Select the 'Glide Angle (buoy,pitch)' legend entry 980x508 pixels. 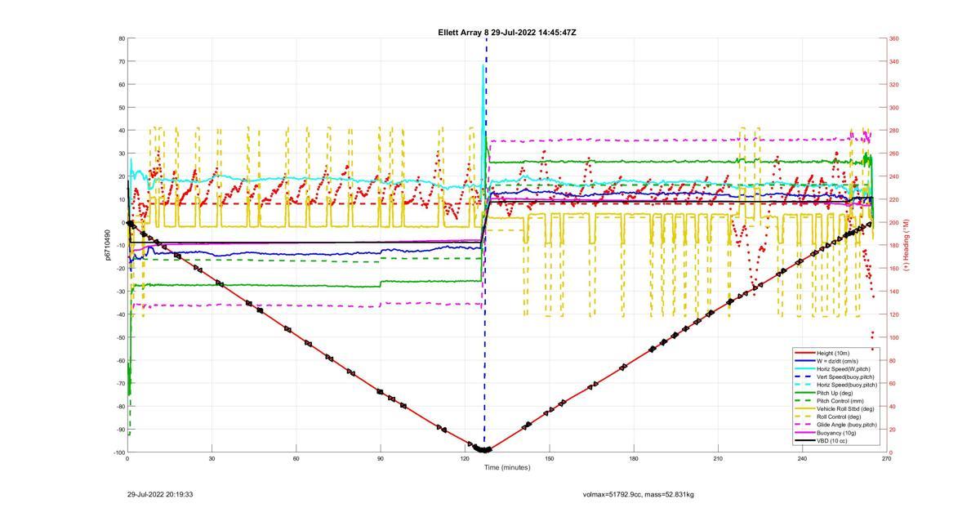point(847,425)
